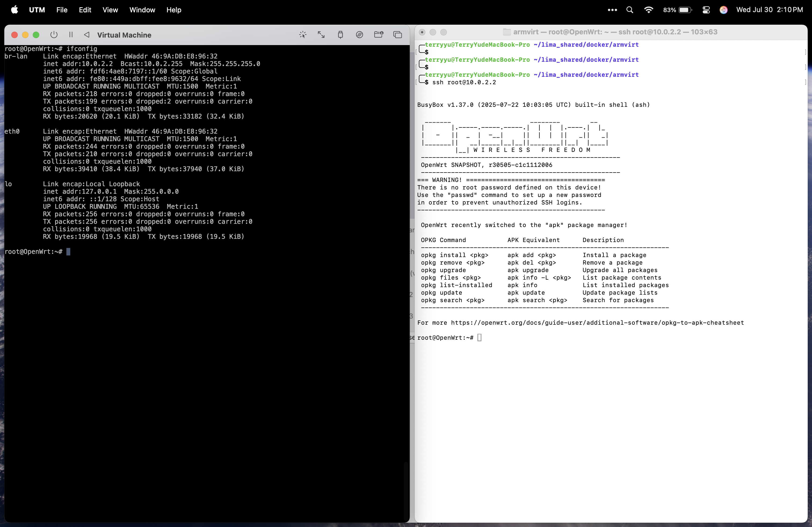Screen dimensions: 812x527
Task: Click 'inet addr:10.0.2.2' in VM output
Action: coord(78,64)
